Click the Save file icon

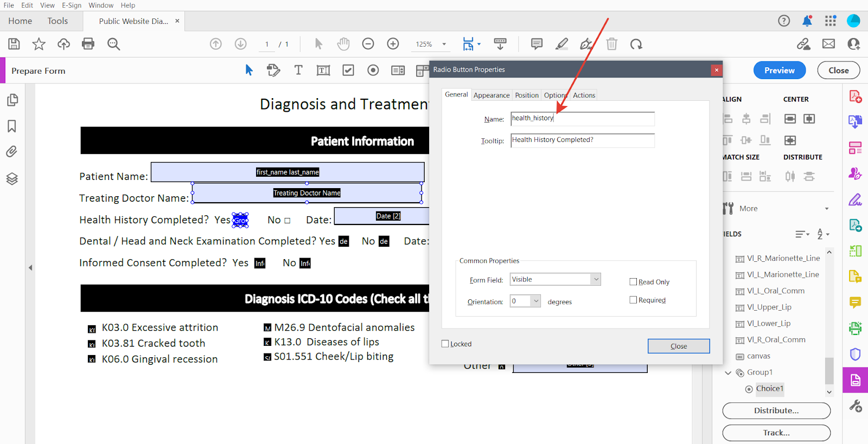coord(14,44)
